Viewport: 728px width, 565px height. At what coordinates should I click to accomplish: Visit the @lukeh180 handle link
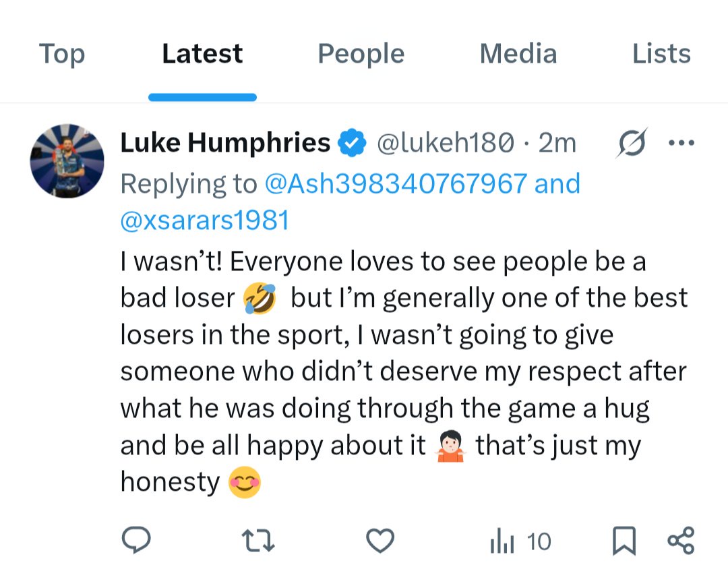coord(445,143)
